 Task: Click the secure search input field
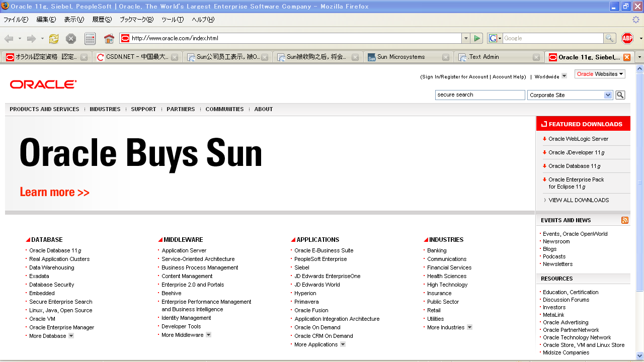tap(480, 95)
